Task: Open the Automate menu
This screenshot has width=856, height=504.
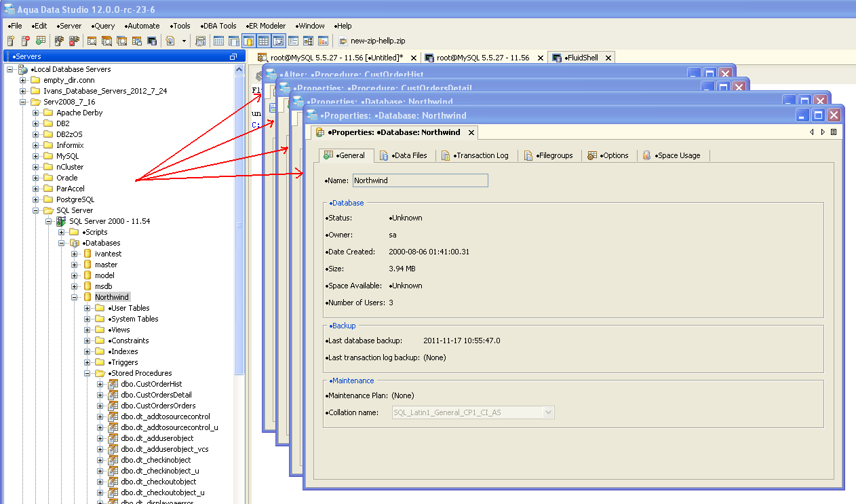Action: pyautogui.click(x=142, y=26)
